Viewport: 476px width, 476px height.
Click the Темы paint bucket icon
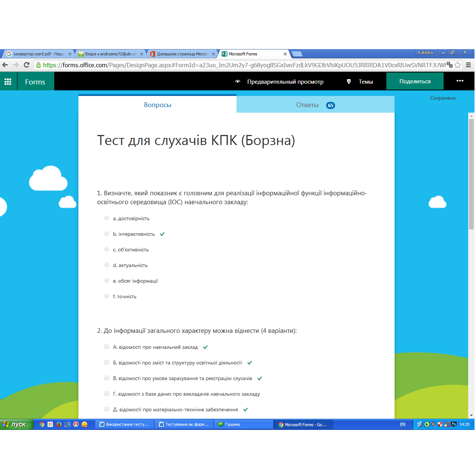click(348, 81)
